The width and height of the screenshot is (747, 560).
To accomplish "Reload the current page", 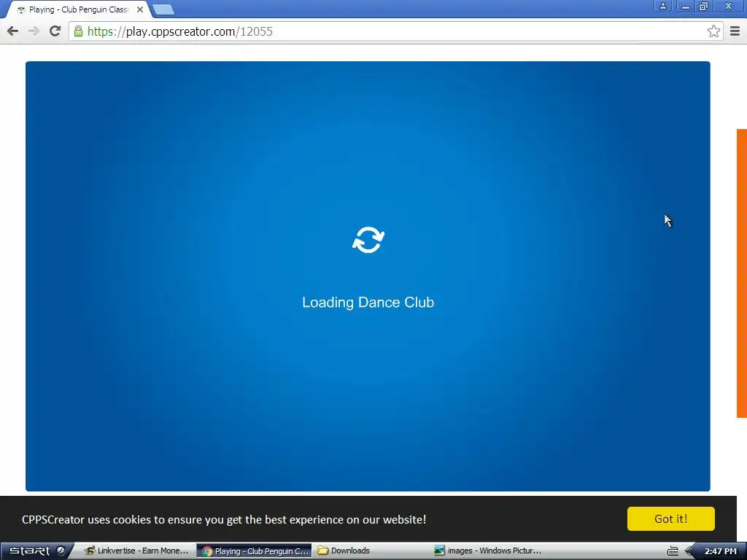I will [x=55, y=31].
